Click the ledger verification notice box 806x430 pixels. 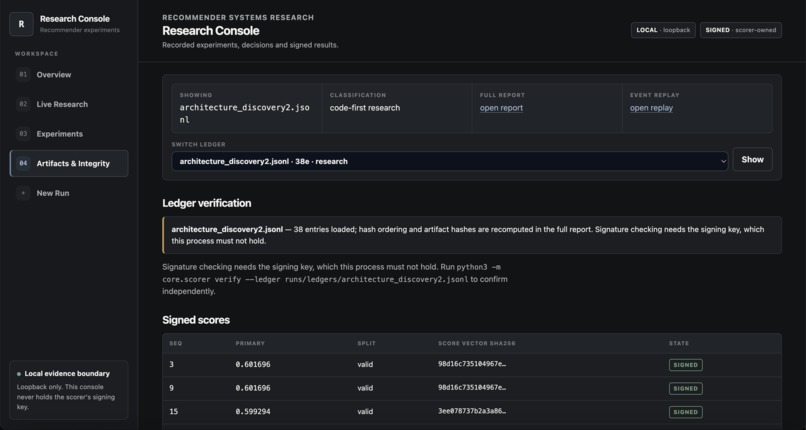pyautogui.click(x=472, y=235)
